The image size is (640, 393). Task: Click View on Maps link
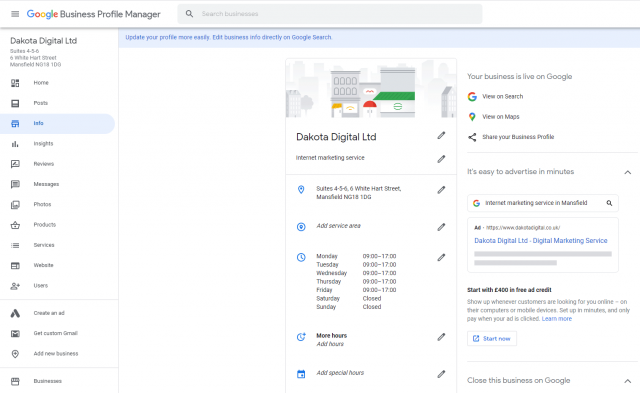coord(501,117)
